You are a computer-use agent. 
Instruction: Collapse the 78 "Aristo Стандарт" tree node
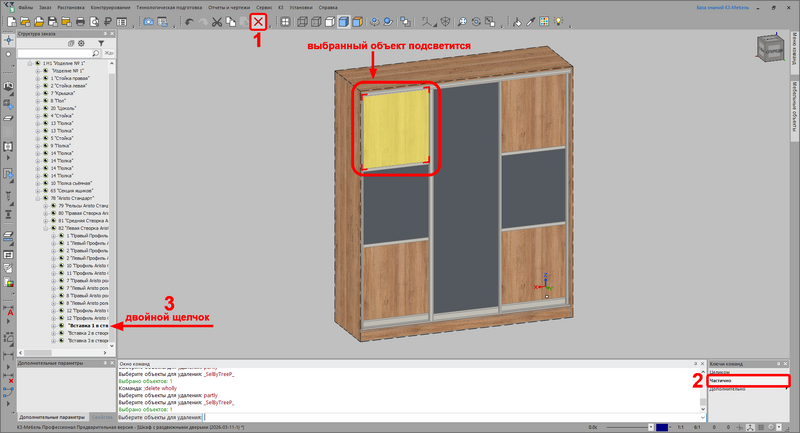(x=38, y=198)
